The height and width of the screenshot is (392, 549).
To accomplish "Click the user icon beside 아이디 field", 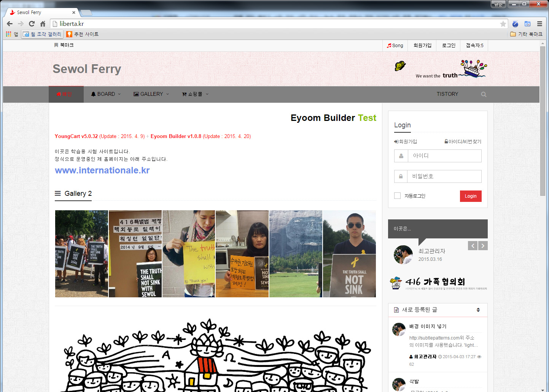I will [x=401, y=156].
